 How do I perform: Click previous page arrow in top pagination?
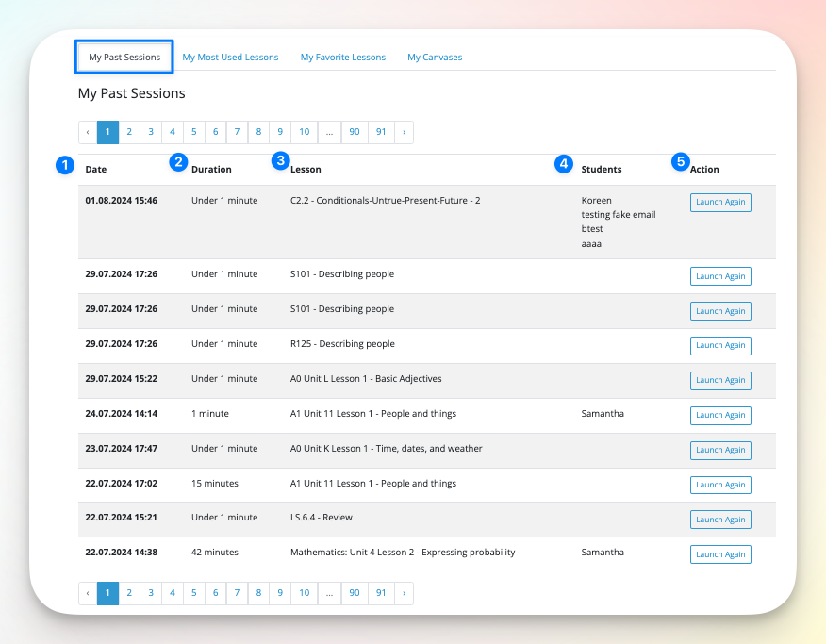pyautogui.click(x=88, y=133)
